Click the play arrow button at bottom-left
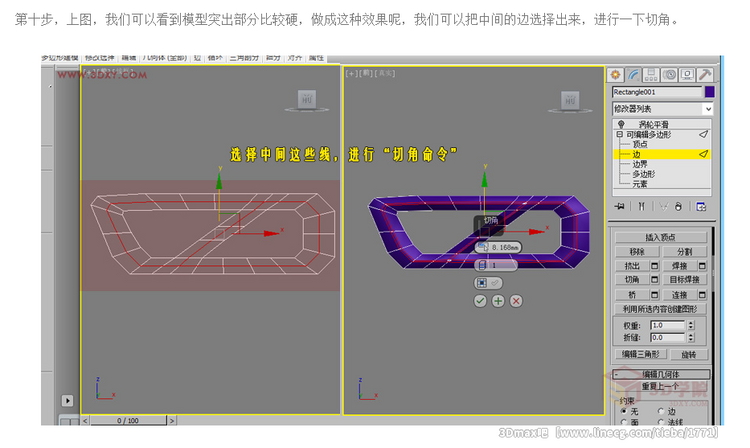Viewport: 750px width, 448px height. 67,401
